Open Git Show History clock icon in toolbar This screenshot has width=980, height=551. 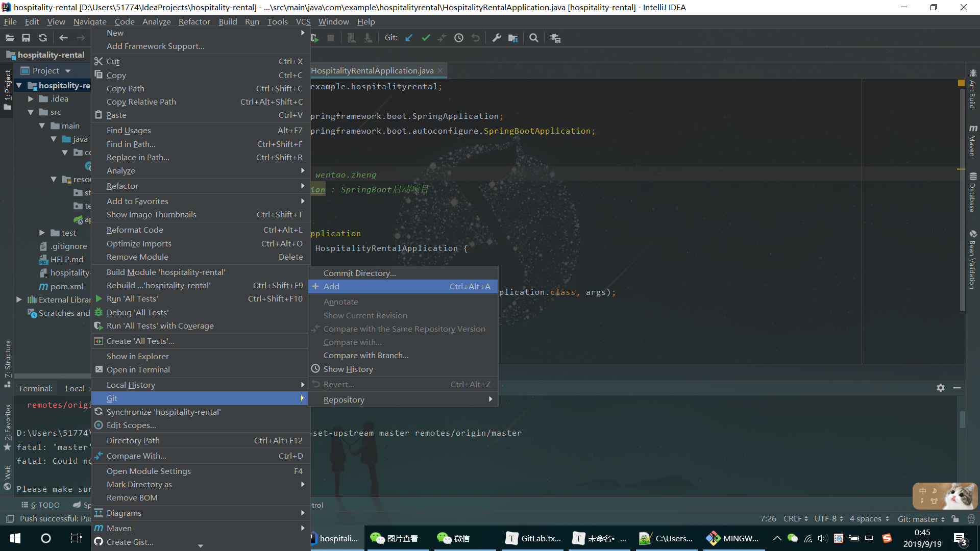[x=459, y=38]
